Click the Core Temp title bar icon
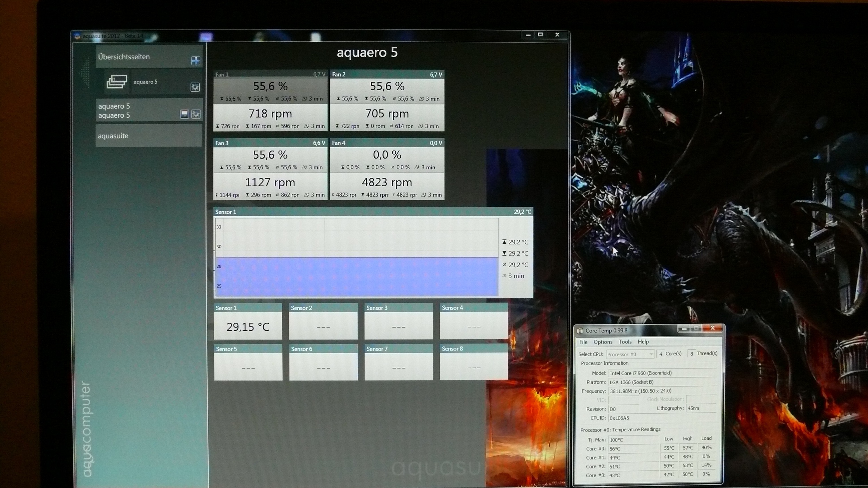The width and height of the screenshot is (868, 488). 580,331
